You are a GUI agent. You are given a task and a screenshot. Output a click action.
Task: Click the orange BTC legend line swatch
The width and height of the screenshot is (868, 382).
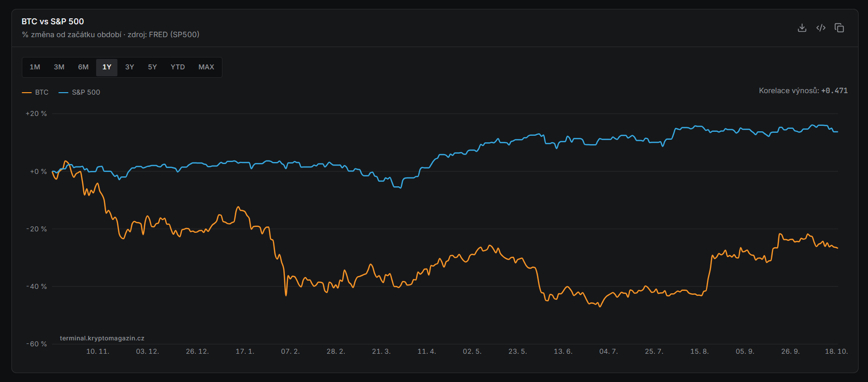click(x=27, y=93)
